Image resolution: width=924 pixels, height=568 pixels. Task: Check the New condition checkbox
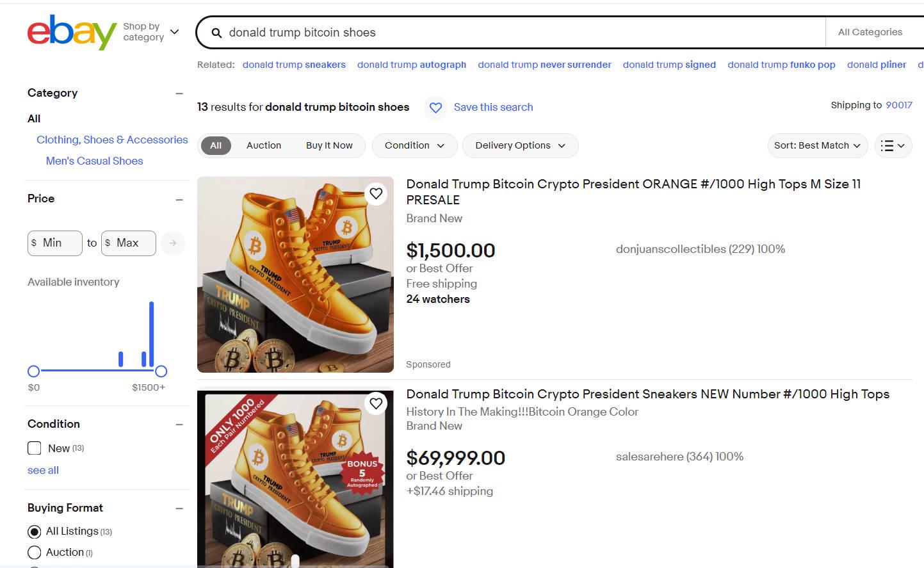coord(35,448)
